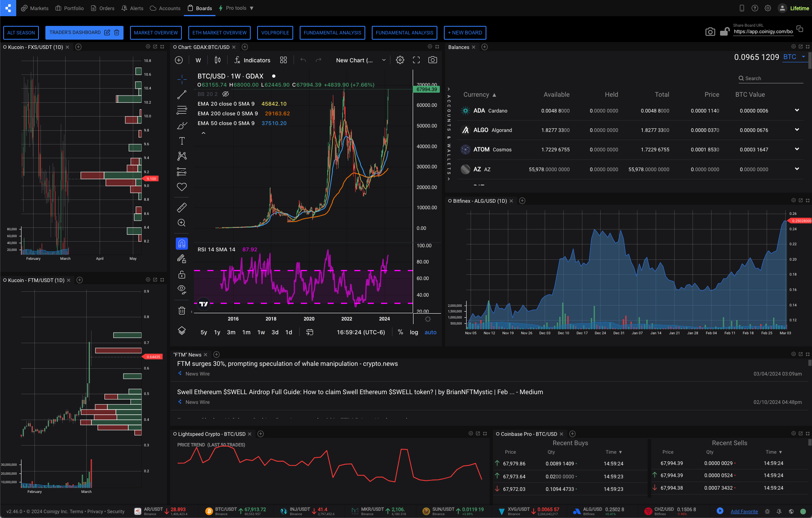Click the favorites heart tool icon
This screenshot has height=518, width=812.
coord(182,187)
